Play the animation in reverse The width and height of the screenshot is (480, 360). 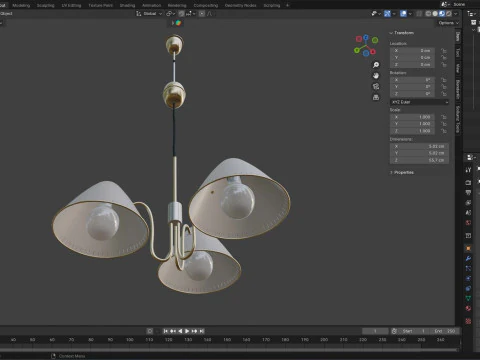click(x=180, y=331)
